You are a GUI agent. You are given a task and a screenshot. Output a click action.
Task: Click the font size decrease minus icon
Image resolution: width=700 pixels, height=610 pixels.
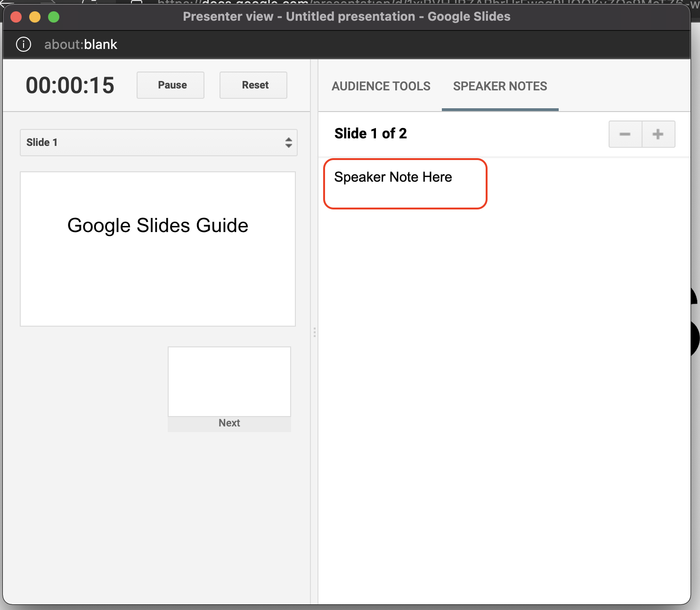(625, 134)
